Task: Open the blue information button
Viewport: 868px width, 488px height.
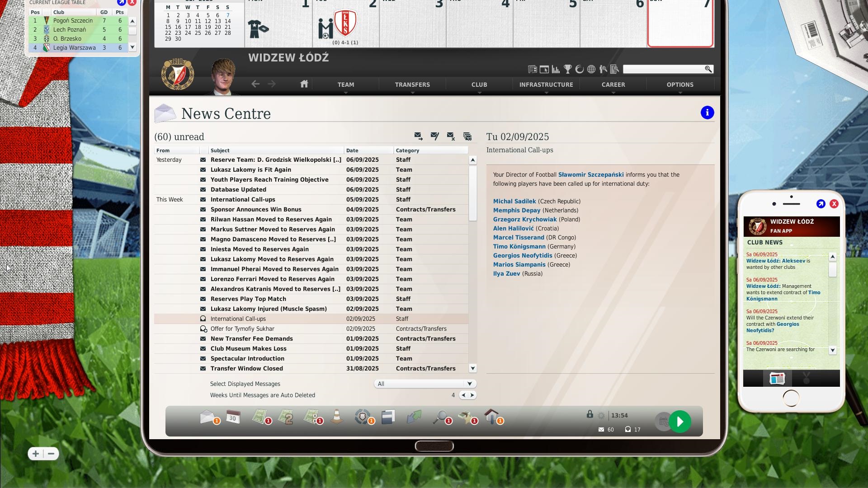Action: click(x=707, y=113)
